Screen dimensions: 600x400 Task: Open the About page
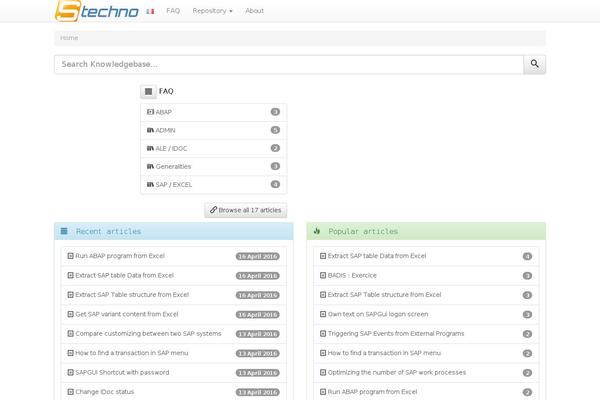pos(254,11)
